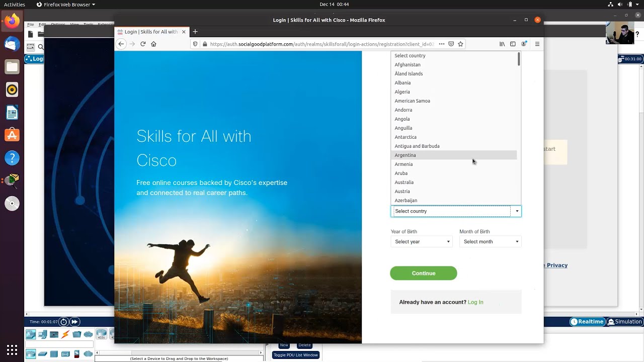The image size is (644, 362).
Task: Bookmark this page with star icon
Action: tap(460, 44)
